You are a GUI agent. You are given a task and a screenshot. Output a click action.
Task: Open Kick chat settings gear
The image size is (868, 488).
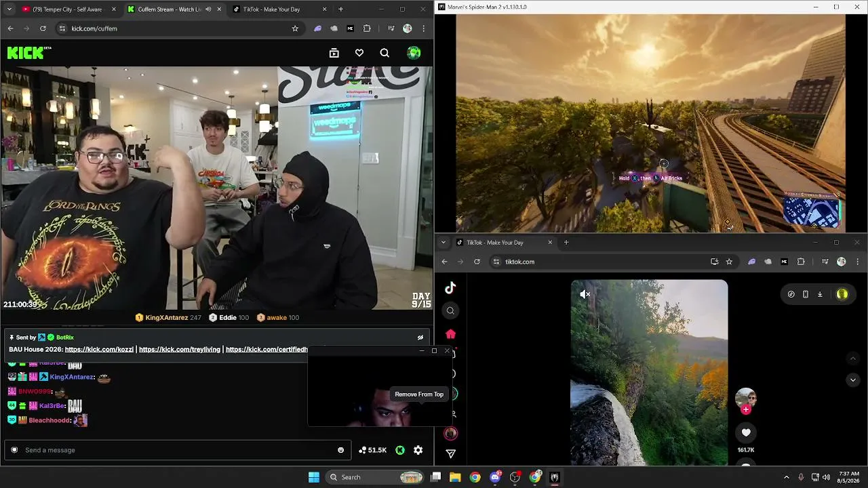(418, 450)
